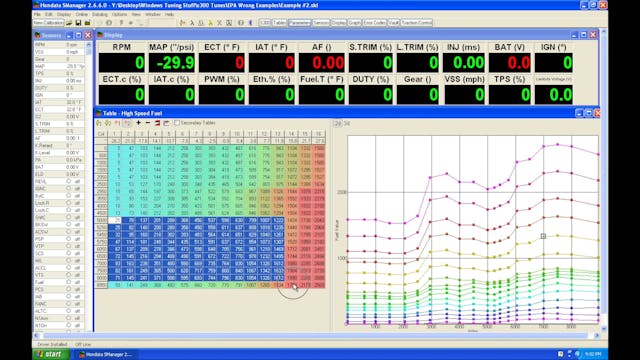This screenshot has width=640, height=360.
Task: Click the RPM gauge showing 0
Action: pos(122,63)
